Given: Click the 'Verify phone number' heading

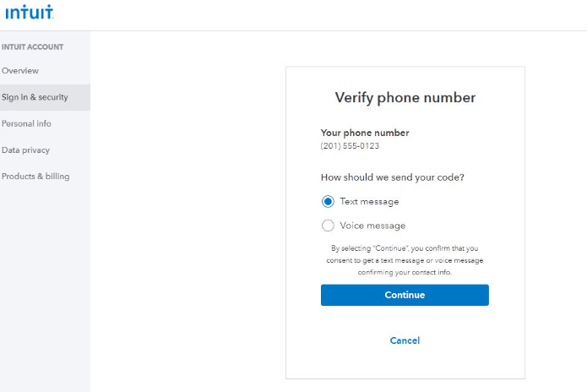Looking at the screenshot, I should [x=405, y=98].
